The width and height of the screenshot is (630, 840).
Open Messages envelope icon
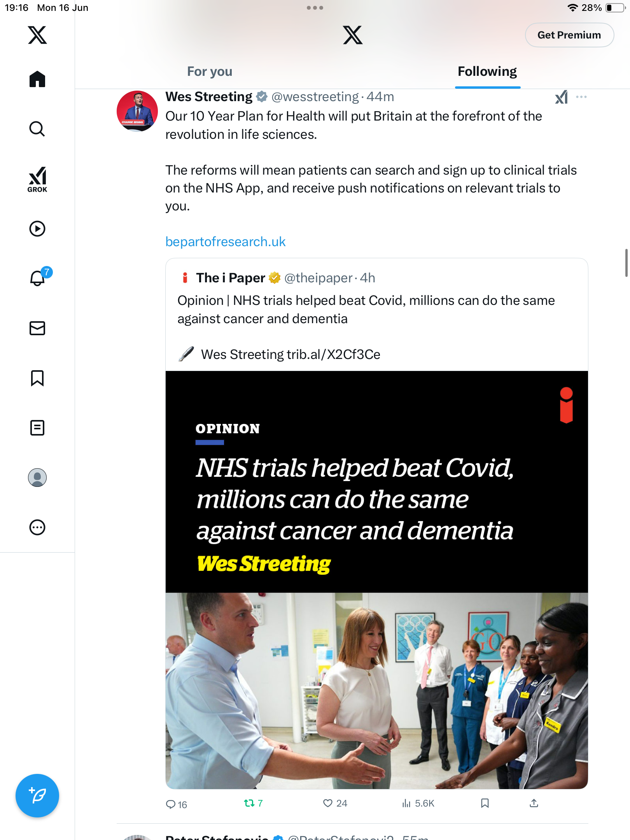tap(37, 328)
